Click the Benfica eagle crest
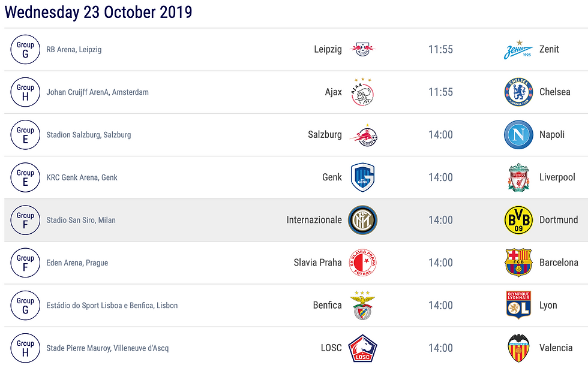The image size is (588, 374). [362, 305]
